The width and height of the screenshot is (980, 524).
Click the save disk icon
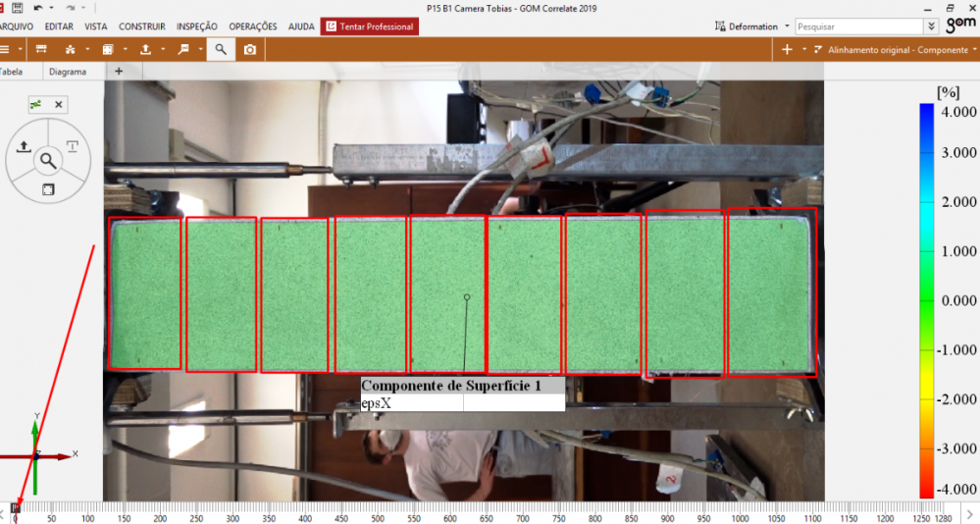(x=17, y=7)
